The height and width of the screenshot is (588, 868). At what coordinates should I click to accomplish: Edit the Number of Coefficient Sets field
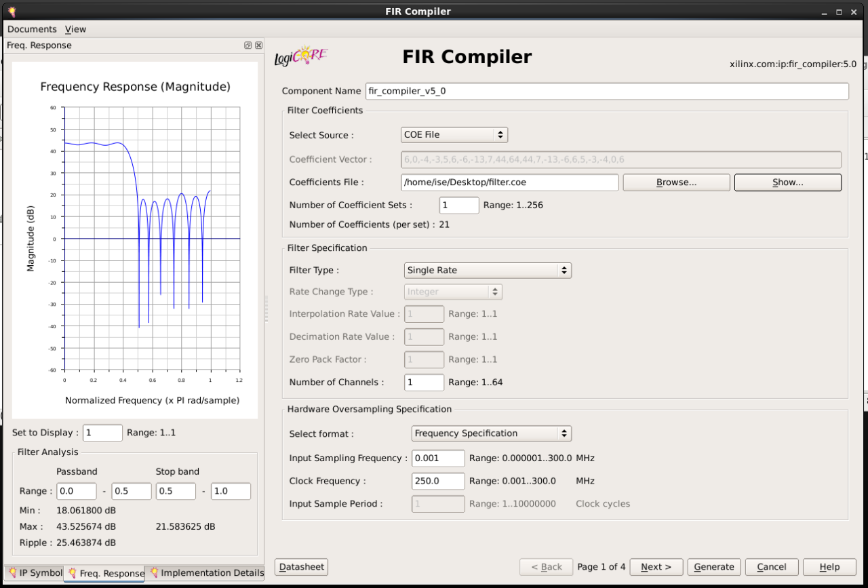point(459,205)
